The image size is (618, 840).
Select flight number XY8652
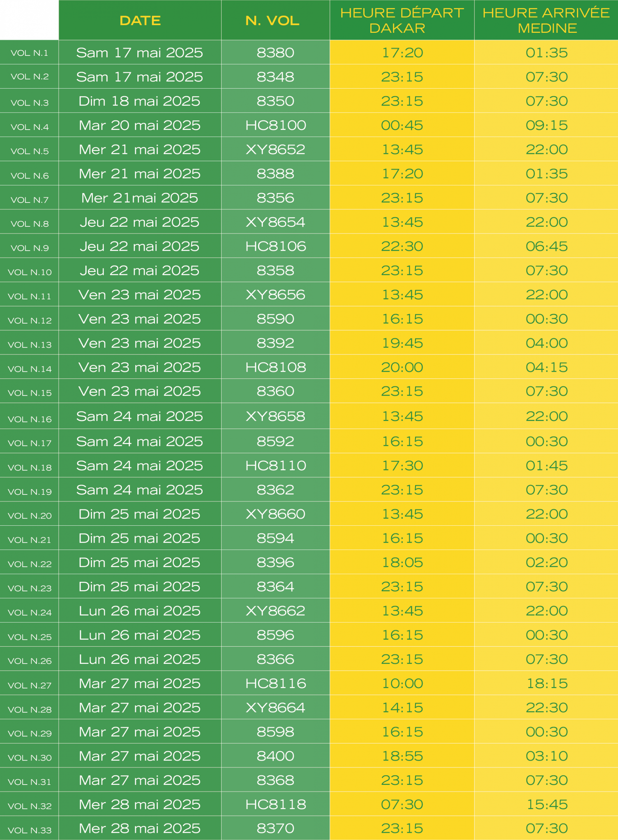pyautogui.click(x=276, y=149)
